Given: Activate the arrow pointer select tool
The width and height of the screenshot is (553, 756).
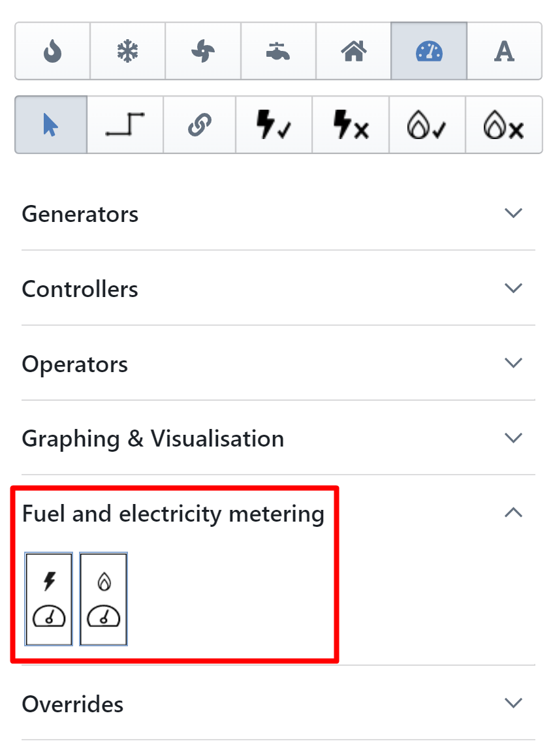Looking at the screenshot, I should (51, 125).
